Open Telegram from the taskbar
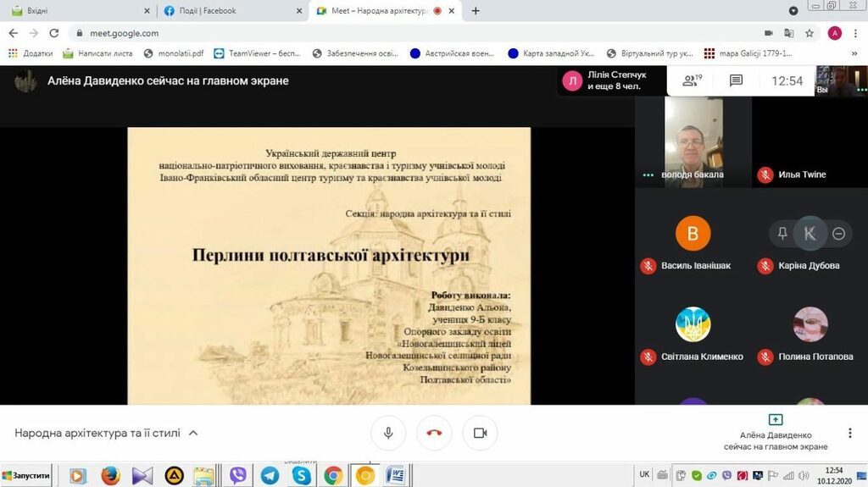 pyautogui.click(x=270, y=476)
